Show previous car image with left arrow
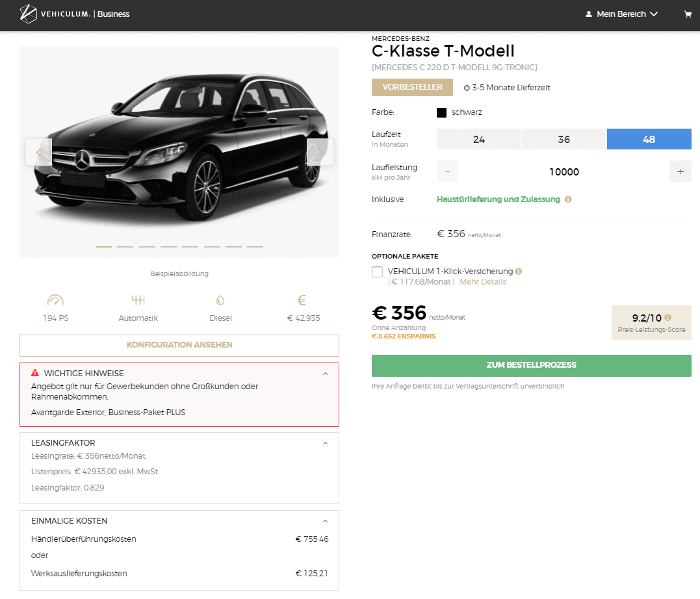This screenshot has height=599, width=700. (39, 152)
